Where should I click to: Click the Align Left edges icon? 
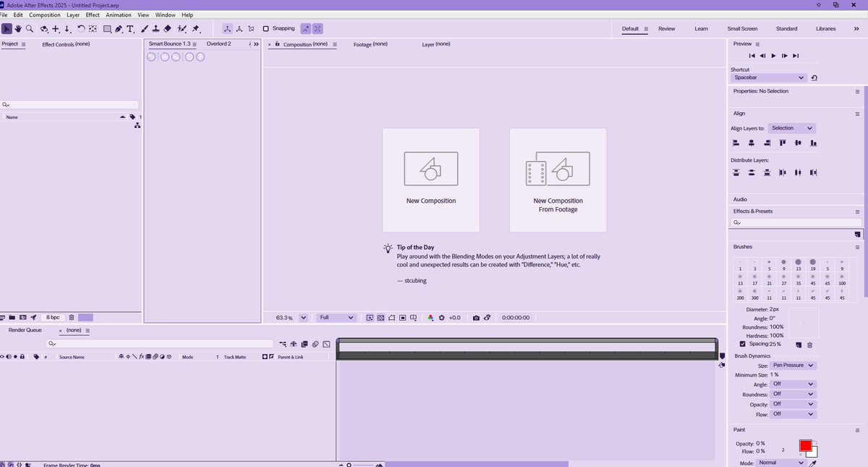[736, 143]
